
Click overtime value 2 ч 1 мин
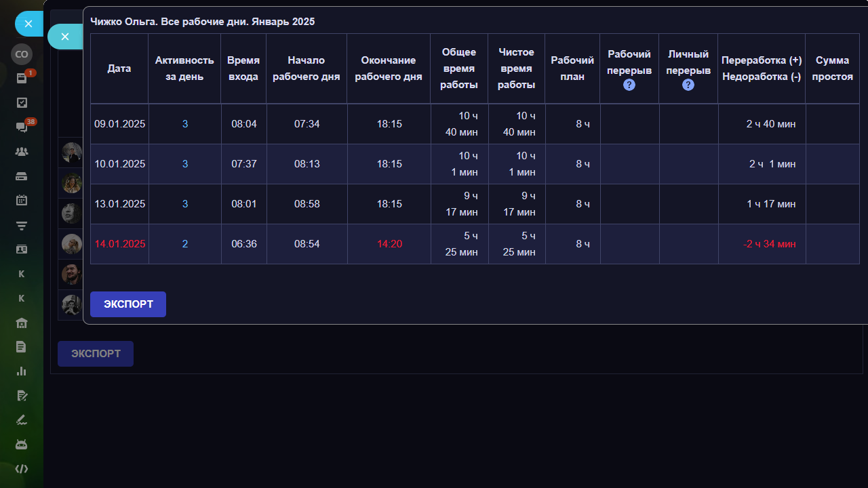point(772,164)
